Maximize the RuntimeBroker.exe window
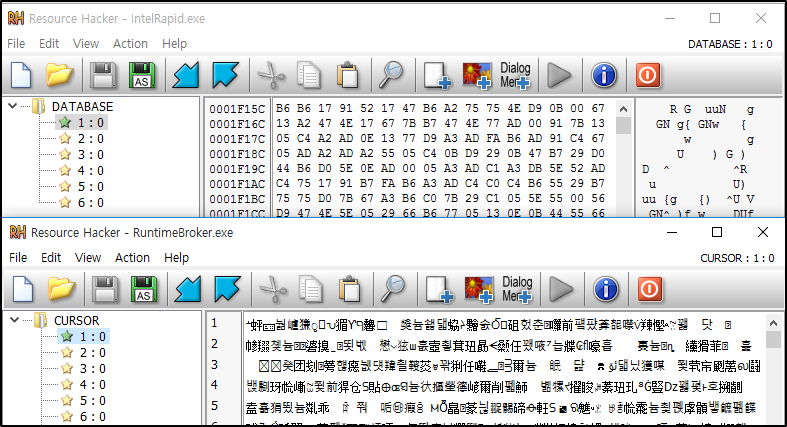Image resolution: width=787 pixels, height=427 pixels. point(717,232)
